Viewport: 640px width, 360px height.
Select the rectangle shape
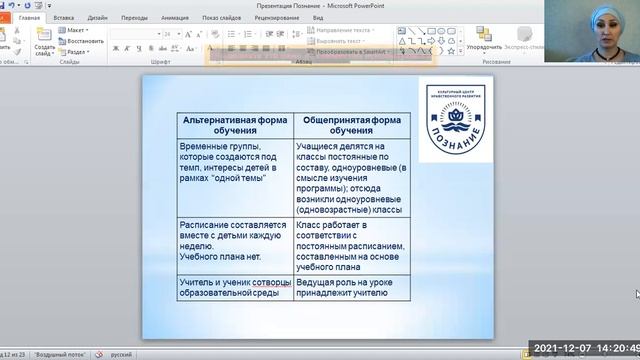[431, 31]
